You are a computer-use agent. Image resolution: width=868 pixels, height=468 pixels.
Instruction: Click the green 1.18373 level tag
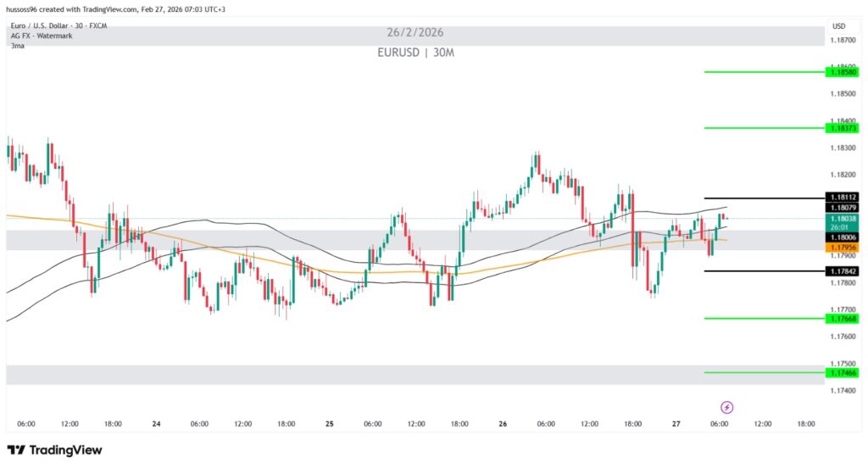[844, 128]
